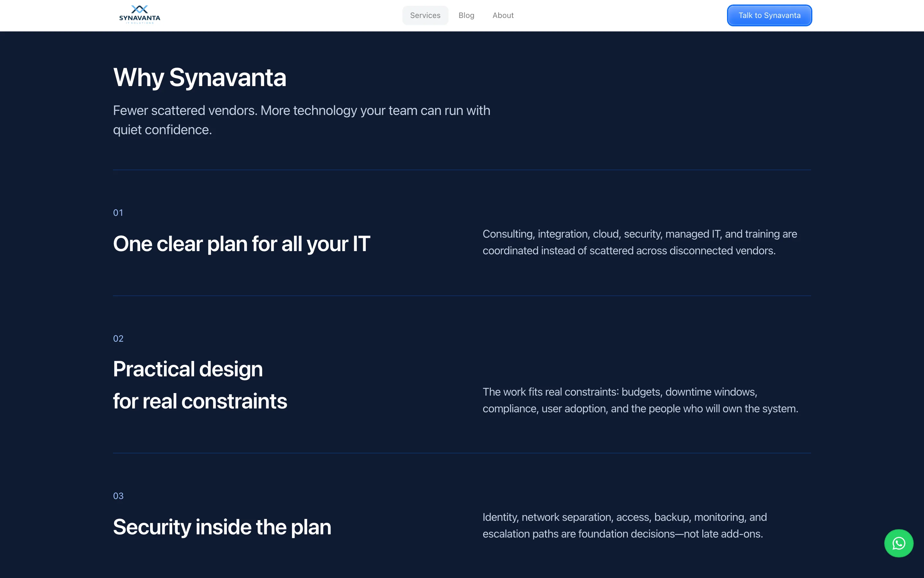
Task: Click the number label 01
Action: 118,213
